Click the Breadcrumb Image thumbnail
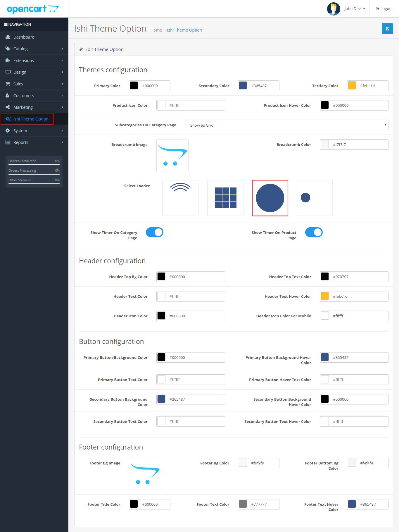This screenshot has height=532, width=399. (x=172, y=155)
